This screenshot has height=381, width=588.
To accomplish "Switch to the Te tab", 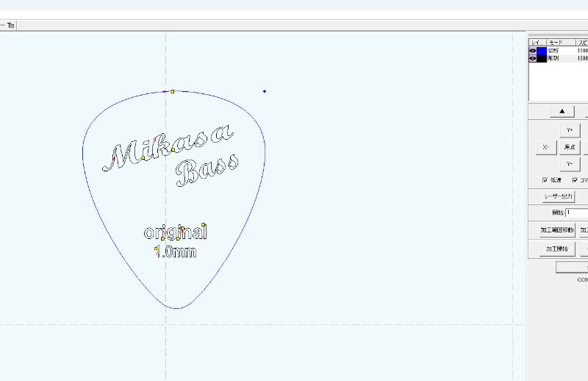I will (10, 25).
